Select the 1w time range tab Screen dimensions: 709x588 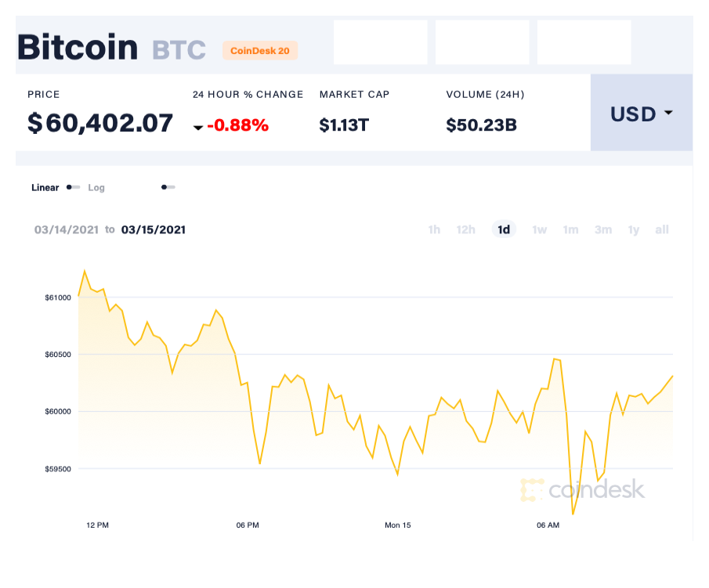click(539, 229)
